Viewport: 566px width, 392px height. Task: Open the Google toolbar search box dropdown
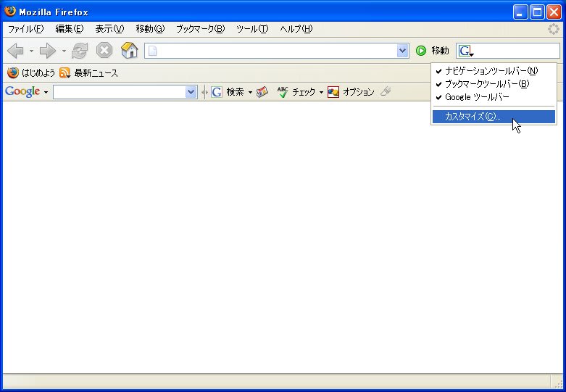pos(191,92)
